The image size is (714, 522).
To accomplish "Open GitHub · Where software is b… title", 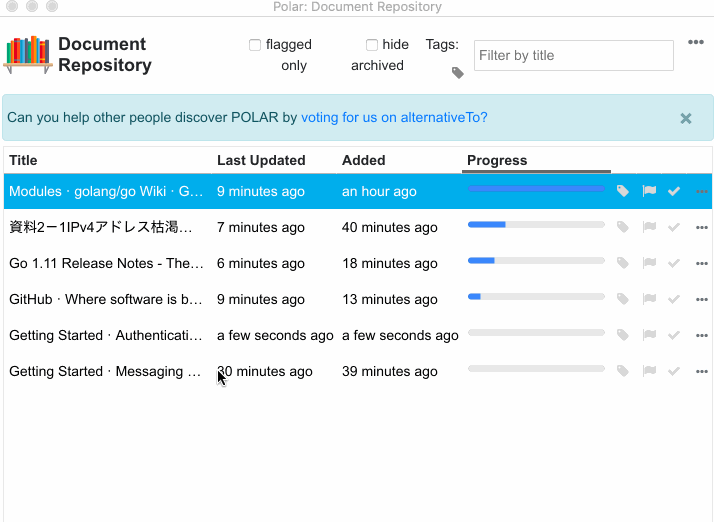I will 106,299.
